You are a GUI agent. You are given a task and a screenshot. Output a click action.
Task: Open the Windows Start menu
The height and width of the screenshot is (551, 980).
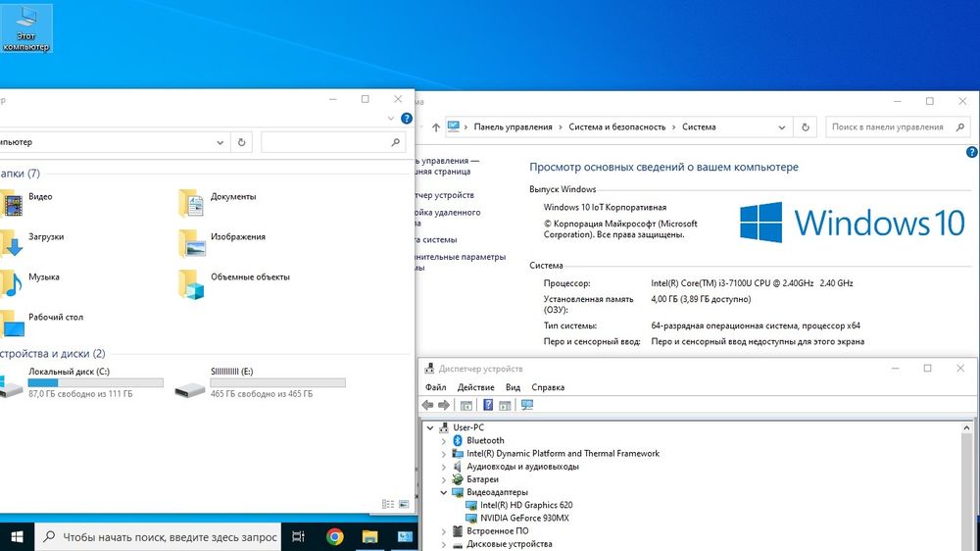[x=17, y=536]
